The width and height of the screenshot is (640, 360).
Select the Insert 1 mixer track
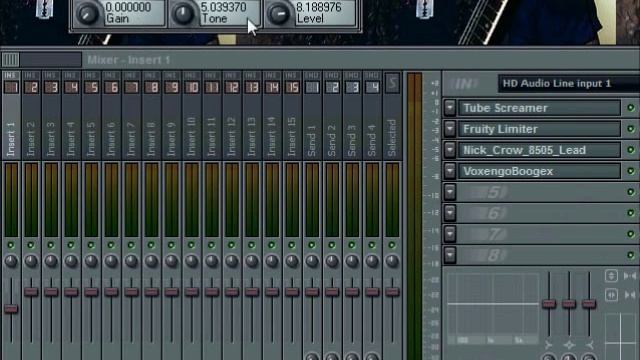[x=11, y=127]
